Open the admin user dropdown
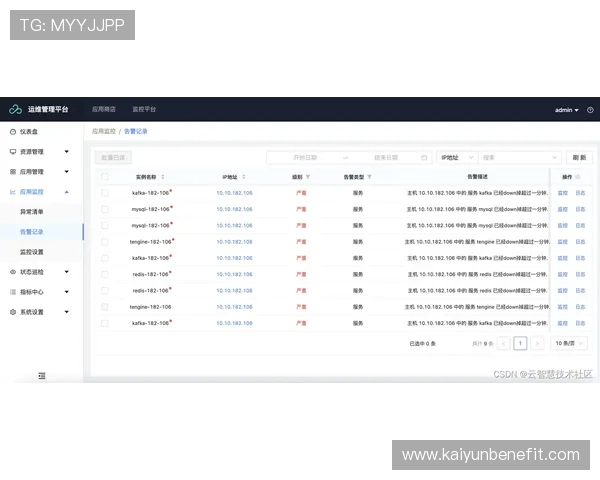Viewport: 600px width, 480px height. (567, 110)
